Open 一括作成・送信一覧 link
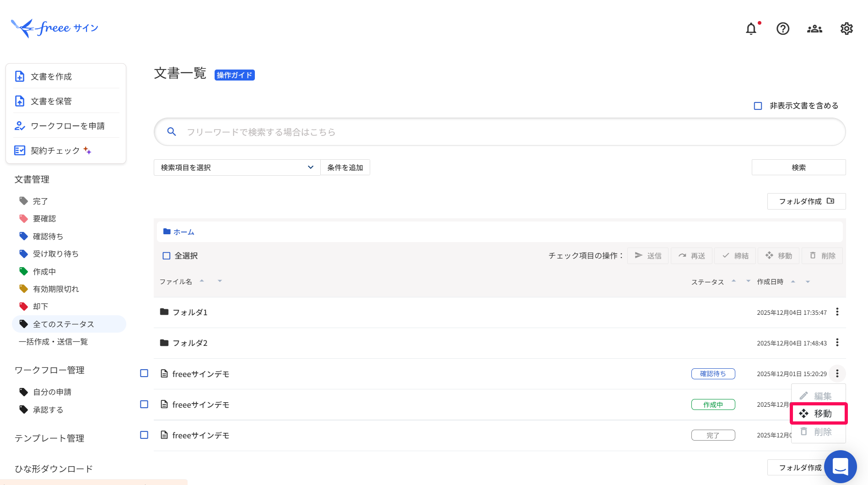 pos(53,342)
